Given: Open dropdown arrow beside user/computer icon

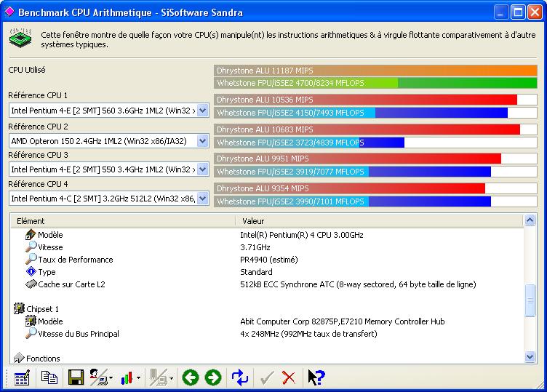Looking at the screenshot, I should click(111, 378).
